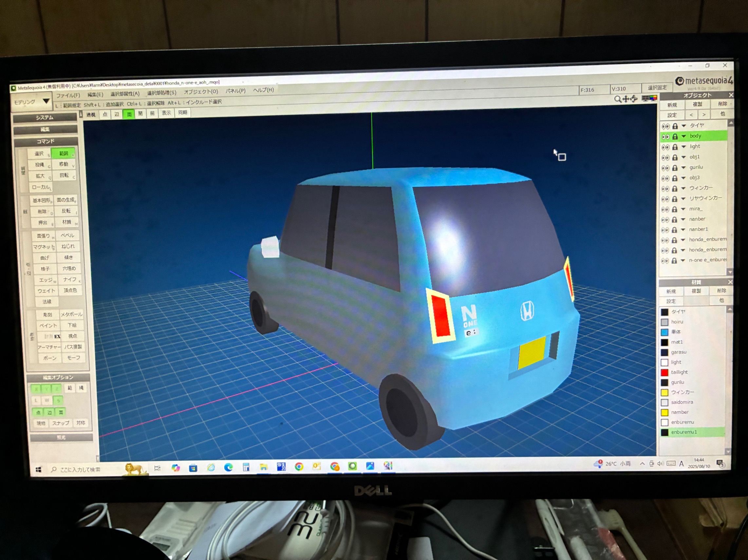Select the 押出 extrude tool
The image size is (748, 560).
pyautogui.click(x=43, y=223)
